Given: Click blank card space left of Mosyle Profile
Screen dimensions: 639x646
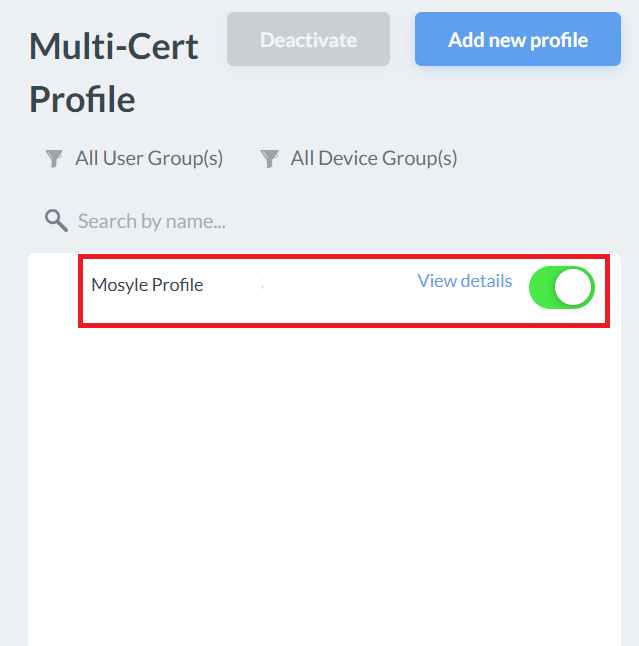Looking at the screenshot, I should coord(54,285).
